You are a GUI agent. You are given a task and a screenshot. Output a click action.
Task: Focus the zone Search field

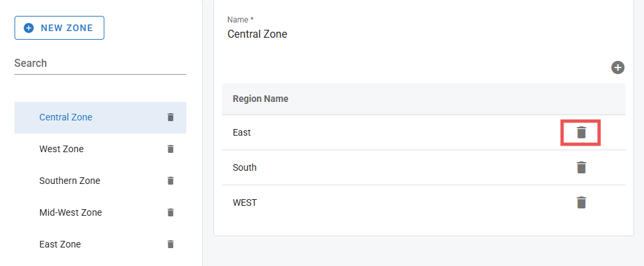pos(100,64)
